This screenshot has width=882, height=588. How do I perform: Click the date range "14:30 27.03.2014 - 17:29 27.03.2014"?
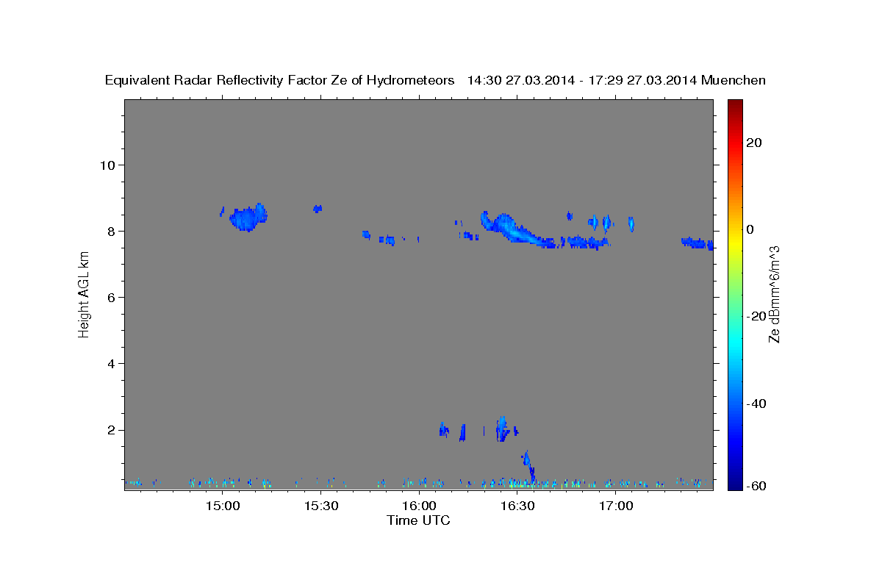pyautogui.click(x=582, y=80)
